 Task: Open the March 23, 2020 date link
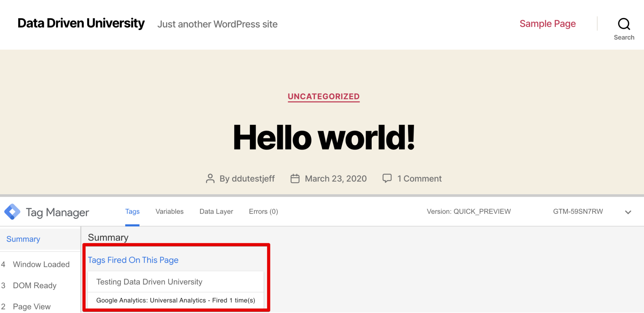pos(336,178)
